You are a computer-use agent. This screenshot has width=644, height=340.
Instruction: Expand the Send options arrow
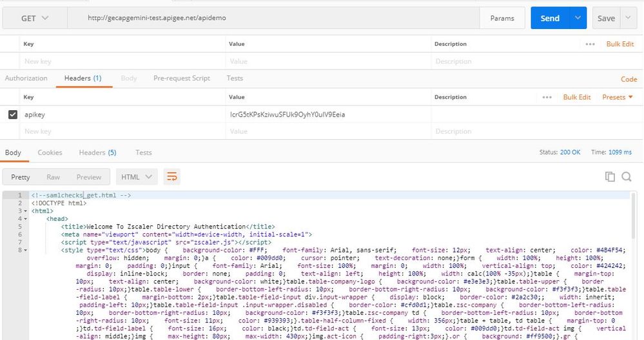[x=578, y=18]
